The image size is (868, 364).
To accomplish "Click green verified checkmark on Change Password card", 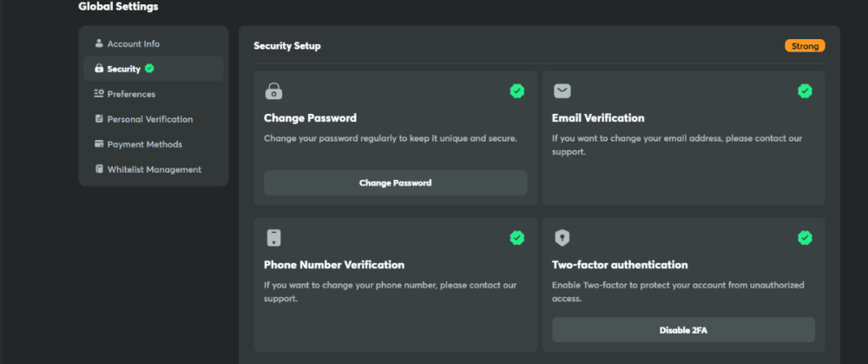I will coord(516,90).
